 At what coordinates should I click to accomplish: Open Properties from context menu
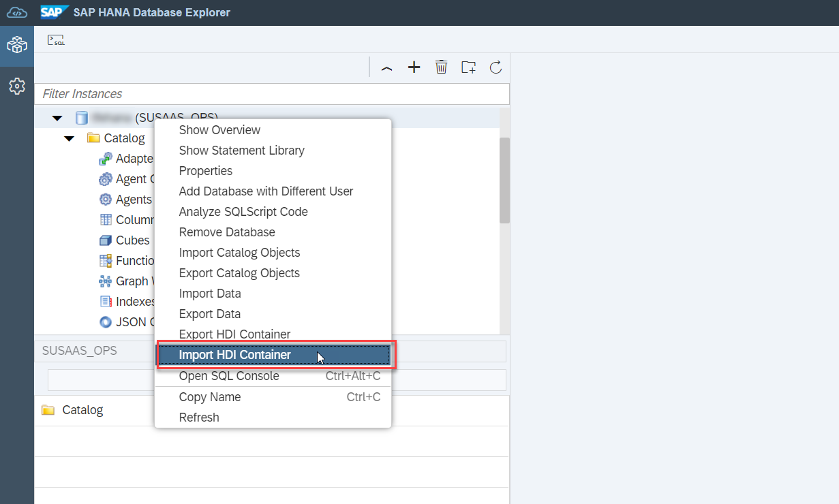tap(273, 171)
